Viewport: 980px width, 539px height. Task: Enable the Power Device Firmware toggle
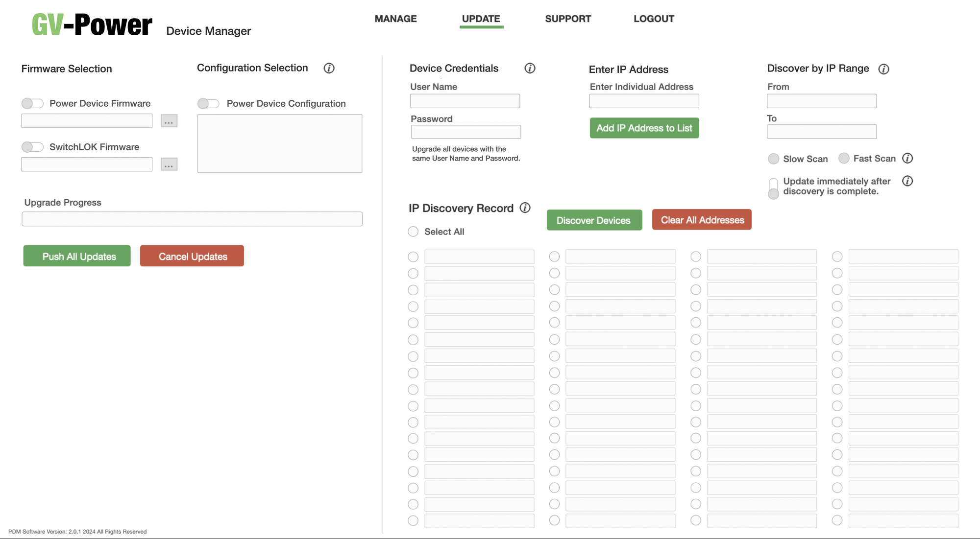point(32,103)
